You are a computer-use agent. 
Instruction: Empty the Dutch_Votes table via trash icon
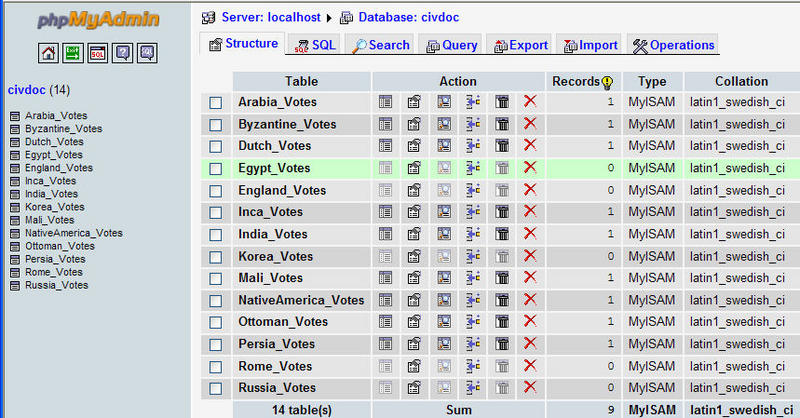pos(502,146)
